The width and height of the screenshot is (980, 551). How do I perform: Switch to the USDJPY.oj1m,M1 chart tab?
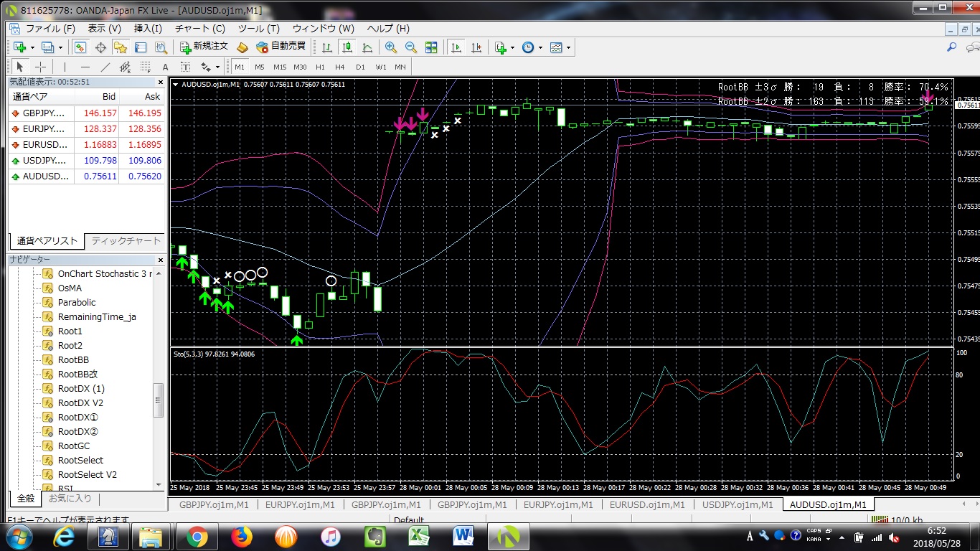coord(738,504)
